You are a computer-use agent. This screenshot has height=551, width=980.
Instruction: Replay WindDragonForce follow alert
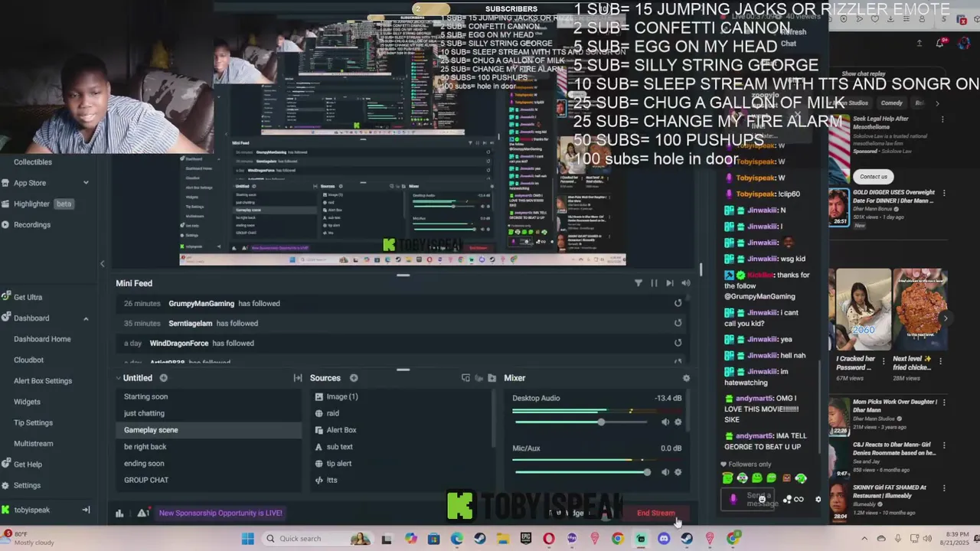[678, 343]
